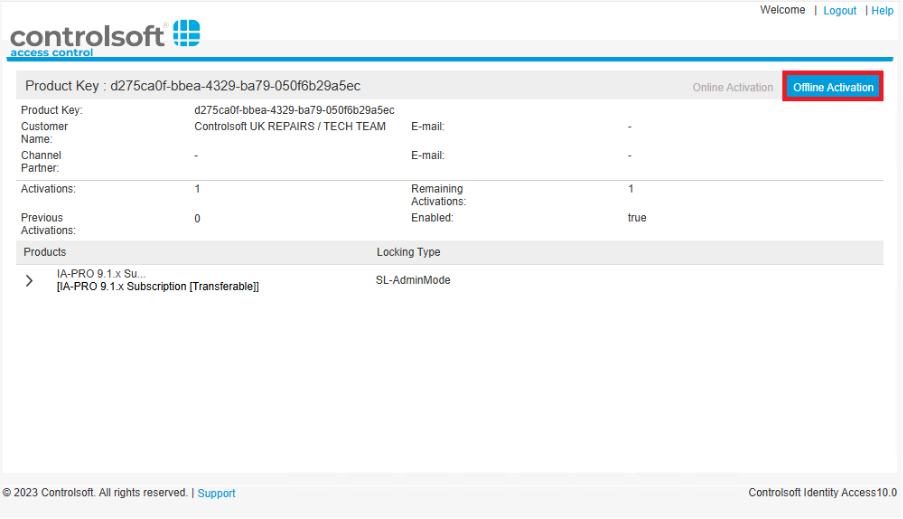Viewport: 903px width, 519px height.
Task: Open the Support link in footer
Action: [217, 493]
